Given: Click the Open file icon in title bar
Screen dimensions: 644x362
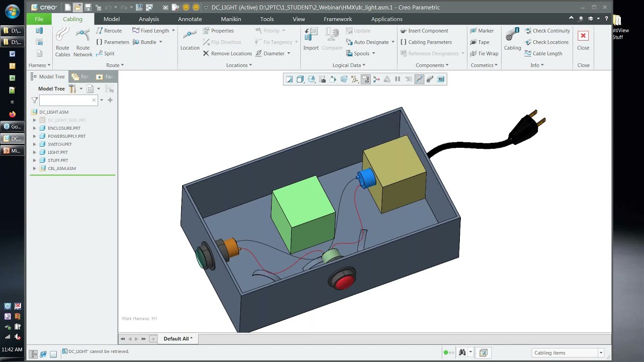Looking at the screenshot, I should click(x=77, y=8).
